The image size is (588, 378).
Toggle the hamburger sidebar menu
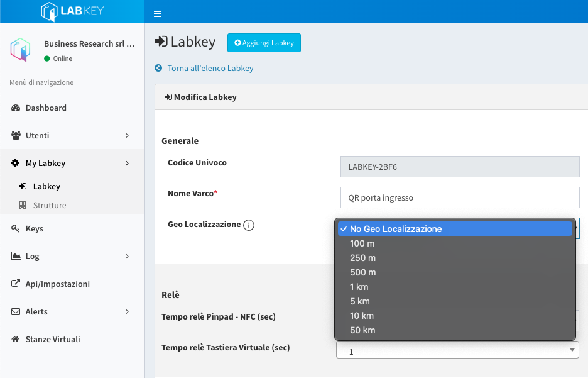click(x=158, y=14)
